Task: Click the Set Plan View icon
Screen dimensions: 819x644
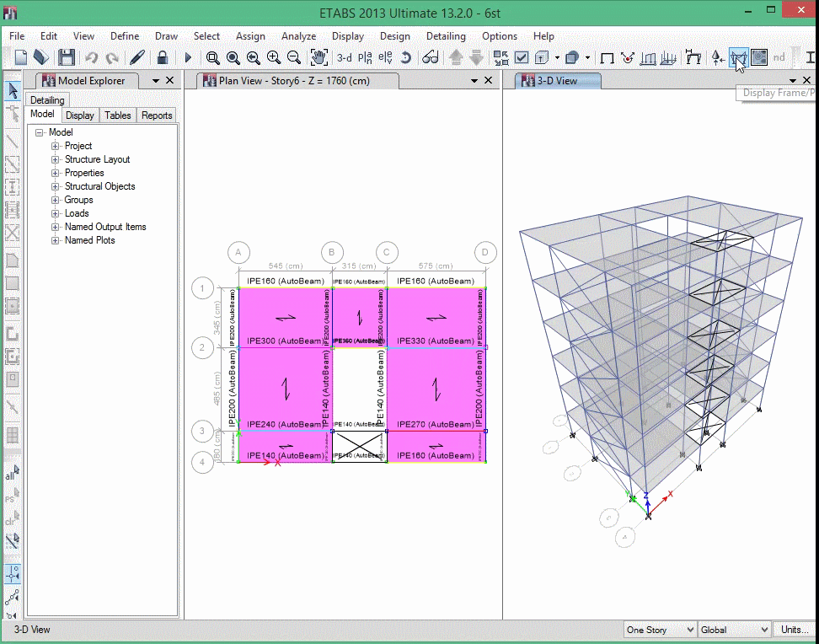Action: click(x=365, y=57)
